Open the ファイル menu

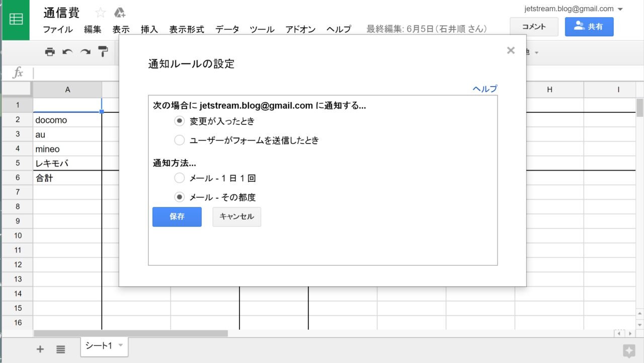click(x=58, y=29)
